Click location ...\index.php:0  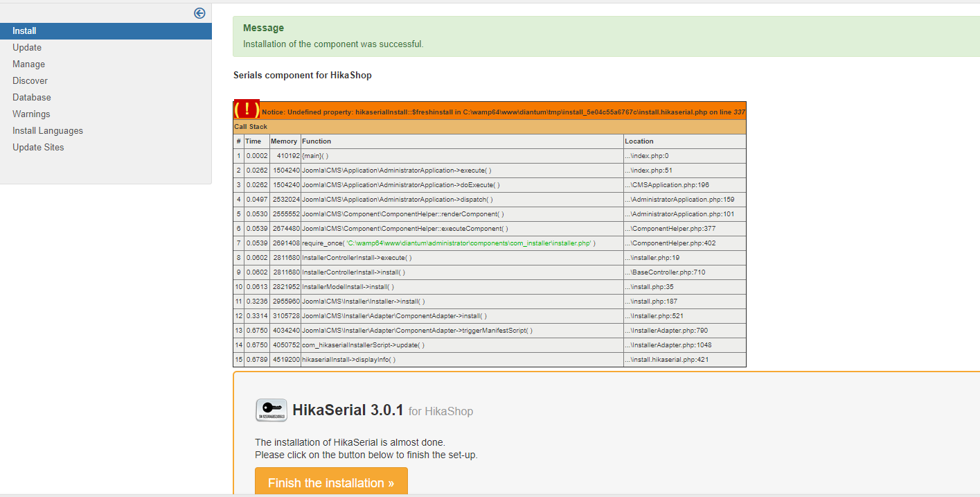coord(685,156)
